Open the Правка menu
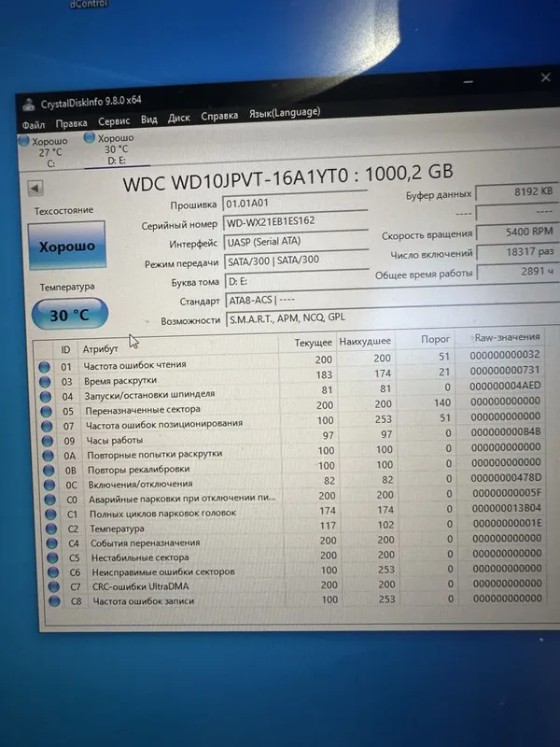The height and width of the screenshot is (747, 560). 72,123
